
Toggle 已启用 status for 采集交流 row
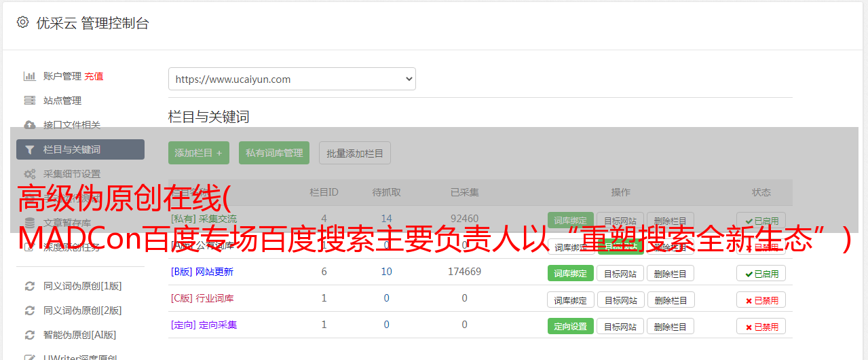[761, 221]
